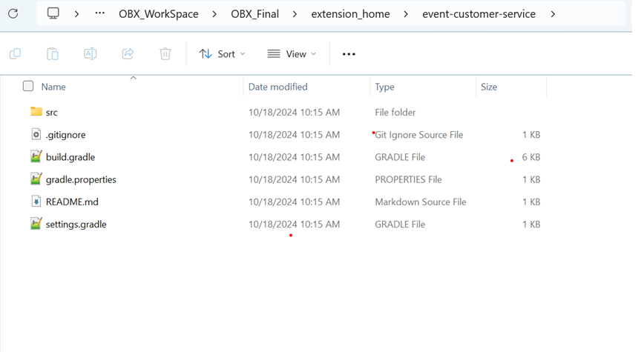Click the PROPERTIES File type cell
The width and height of the screenshot is (644, 352).
(x=408, y=179)
